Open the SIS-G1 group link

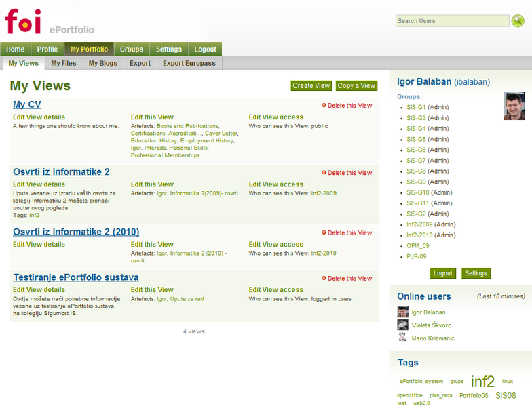click(416, 107)
